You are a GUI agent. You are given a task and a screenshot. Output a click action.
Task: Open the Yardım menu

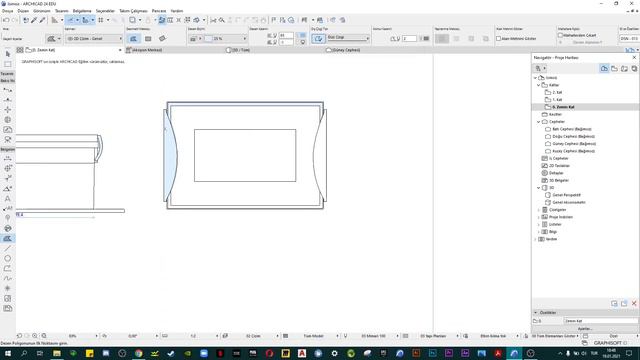(x=177, y=11)
